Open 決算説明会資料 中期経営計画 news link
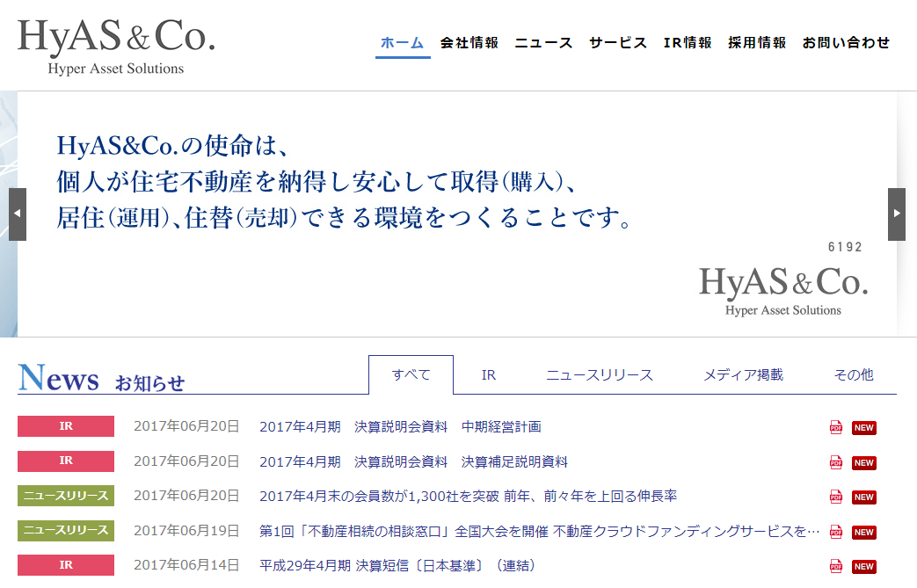This screenshot has width=917, height=588. 400,427
